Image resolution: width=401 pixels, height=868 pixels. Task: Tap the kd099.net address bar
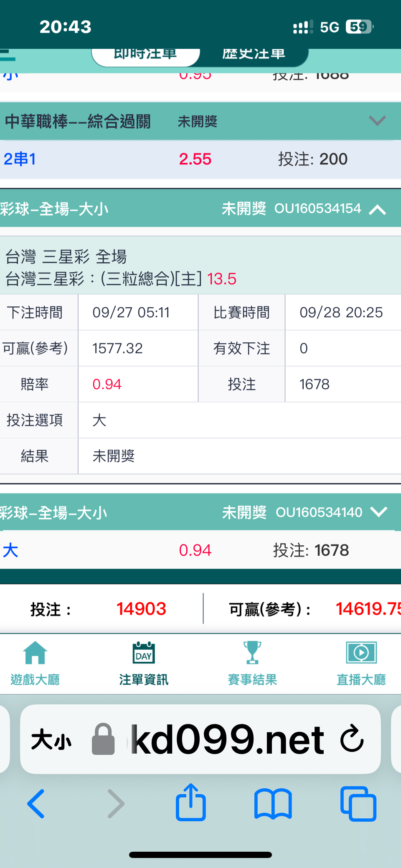(x=200, y=739)
